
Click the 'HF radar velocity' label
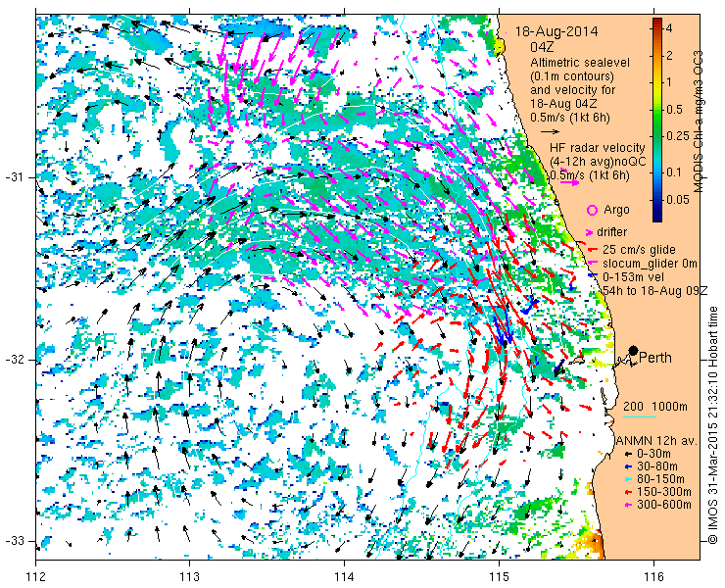click(598, 148)
